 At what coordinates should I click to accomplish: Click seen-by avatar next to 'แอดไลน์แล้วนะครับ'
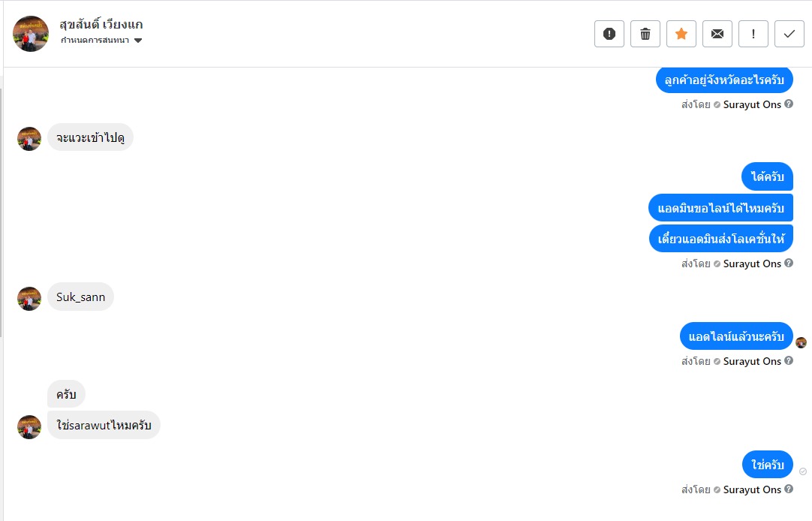click(801, 342)
